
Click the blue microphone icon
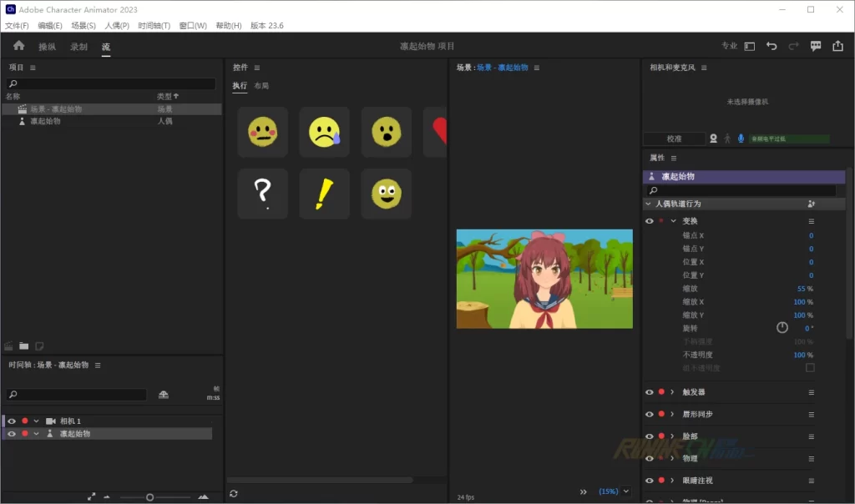point(741,139)
